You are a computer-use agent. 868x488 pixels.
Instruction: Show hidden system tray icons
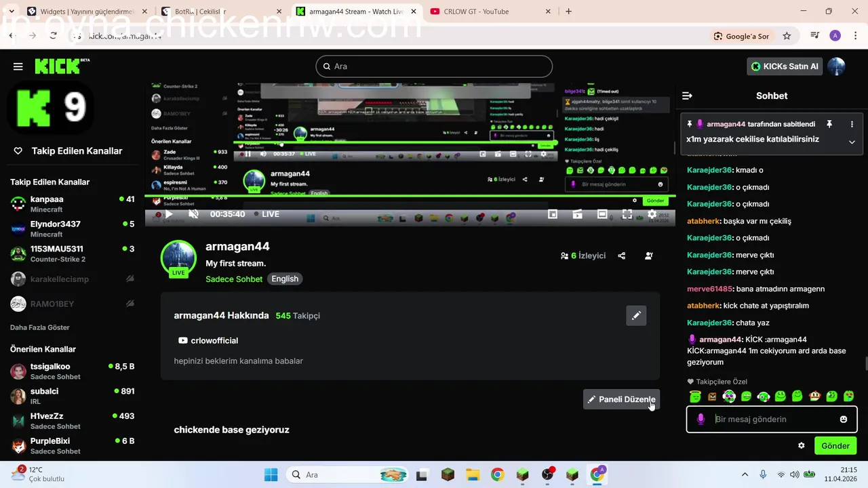pos(745,474)
